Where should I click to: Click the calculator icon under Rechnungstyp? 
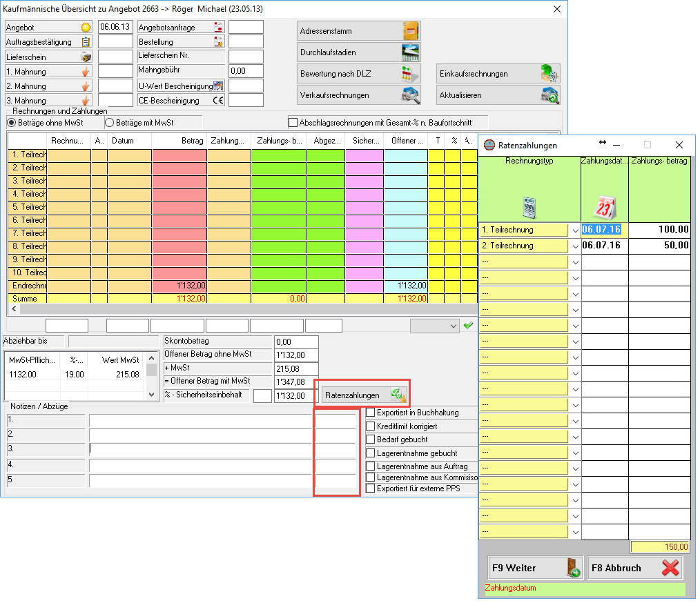coord(529,207)
